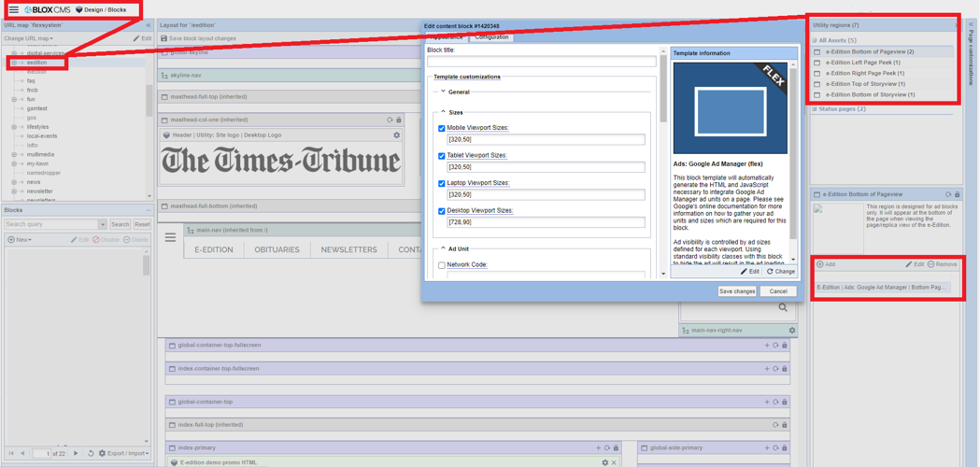Click Save block layout changes disk icon
This screenshot has width=980, height=467.
pyautogui.click(x=163, y=38)
